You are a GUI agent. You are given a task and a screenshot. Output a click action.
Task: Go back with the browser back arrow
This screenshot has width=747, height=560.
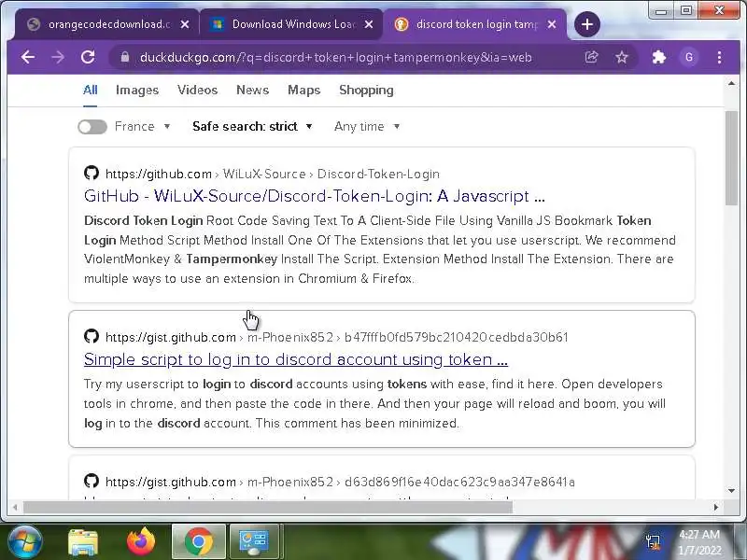28,57
